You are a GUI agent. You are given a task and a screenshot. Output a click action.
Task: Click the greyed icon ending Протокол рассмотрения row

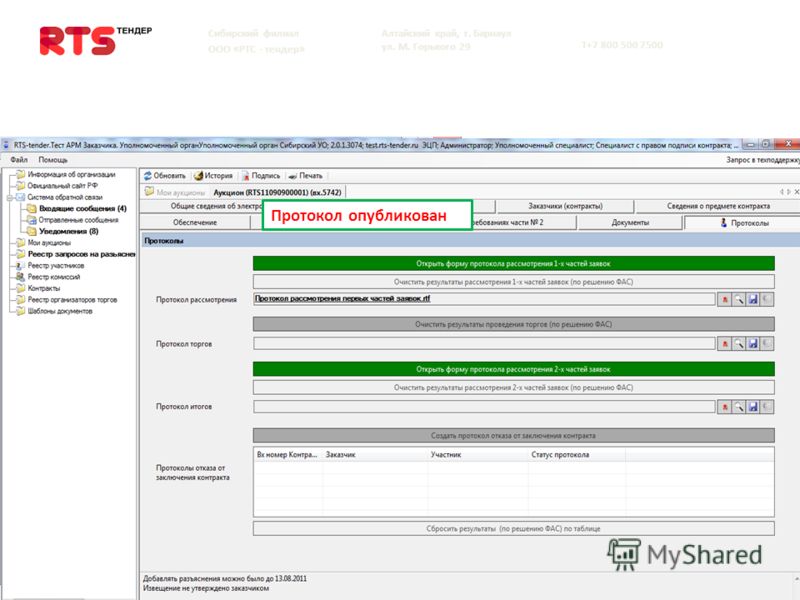tap(767, 299)
